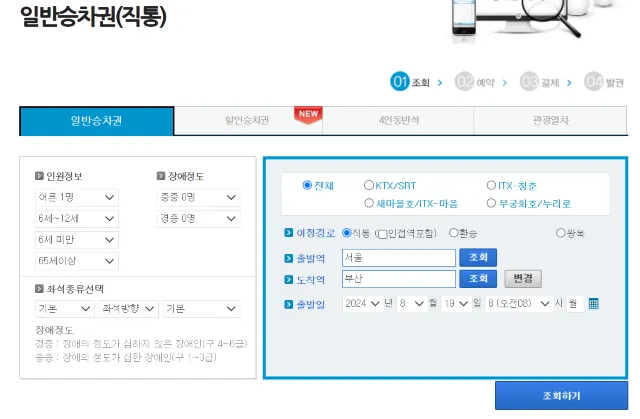
Task: Select the 무궁화호/누리로 radio button
Action: pyautogui.click(x=491, y=203)
